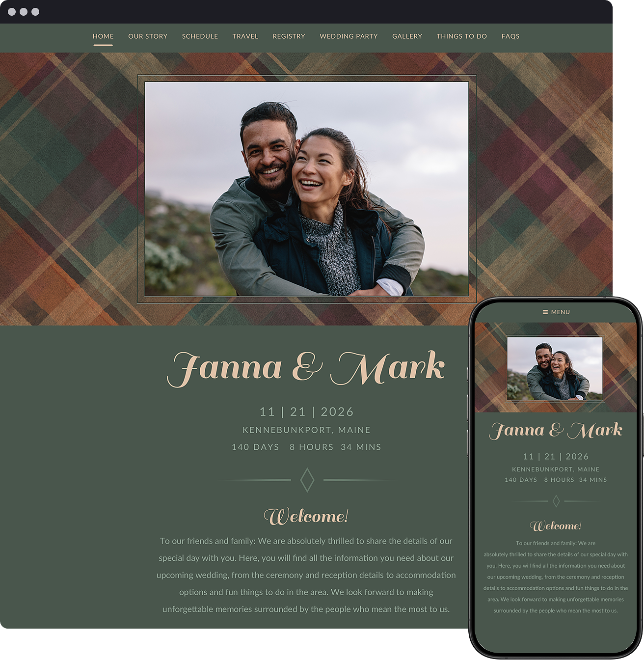The width and height of the screenshot is (644, 660).
Task: Tap the Welcome! heading on phone
Action: [556, 526]
